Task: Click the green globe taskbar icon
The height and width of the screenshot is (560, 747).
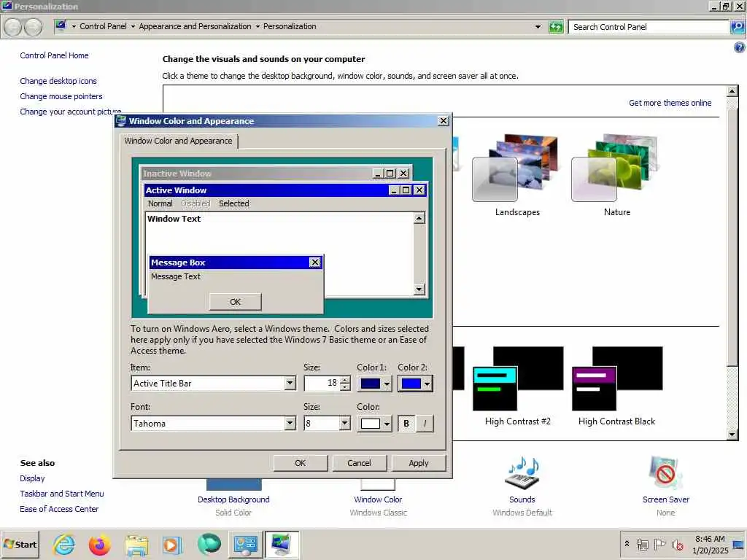Action: pyautogui.click(x=209, y=544)
